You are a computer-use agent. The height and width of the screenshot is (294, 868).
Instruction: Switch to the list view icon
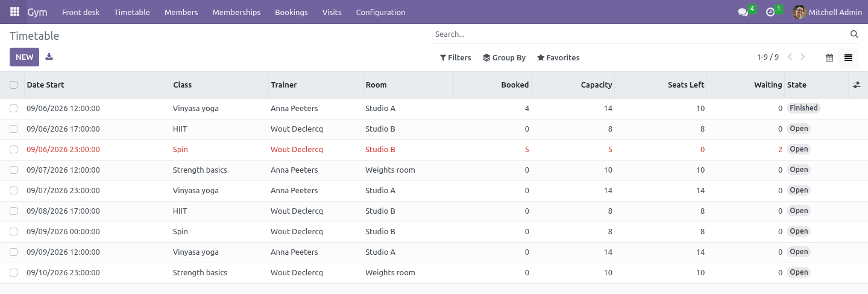[x=848, y=57]
